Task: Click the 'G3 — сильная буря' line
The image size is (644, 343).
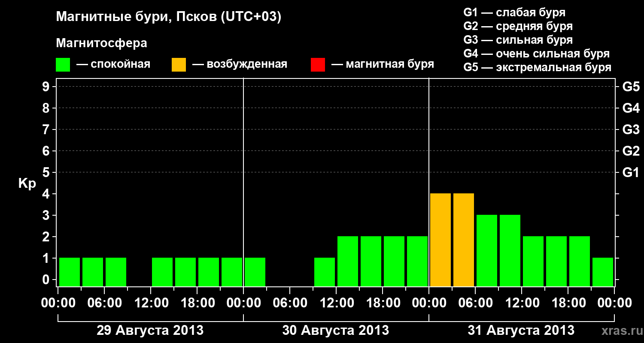Action: [x=518, y=40]
